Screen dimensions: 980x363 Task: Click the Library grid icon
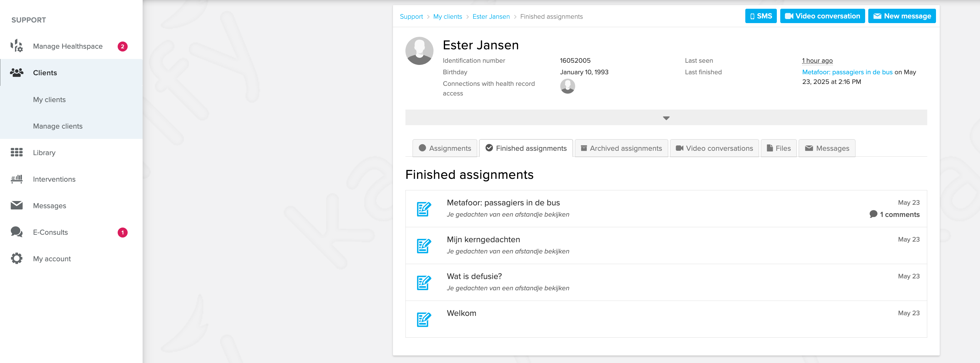click(16, 153)
